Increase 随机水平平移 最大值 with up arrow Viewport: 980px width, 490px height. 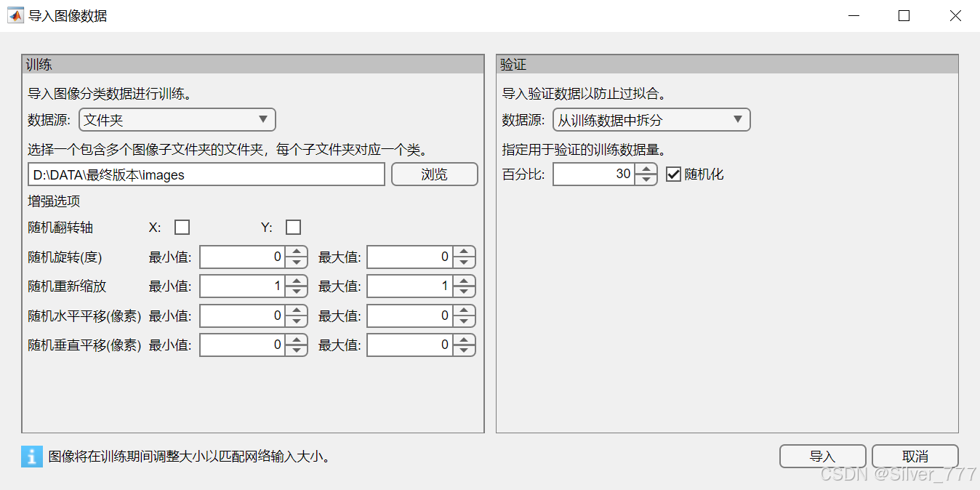click(x=464, y=310)
